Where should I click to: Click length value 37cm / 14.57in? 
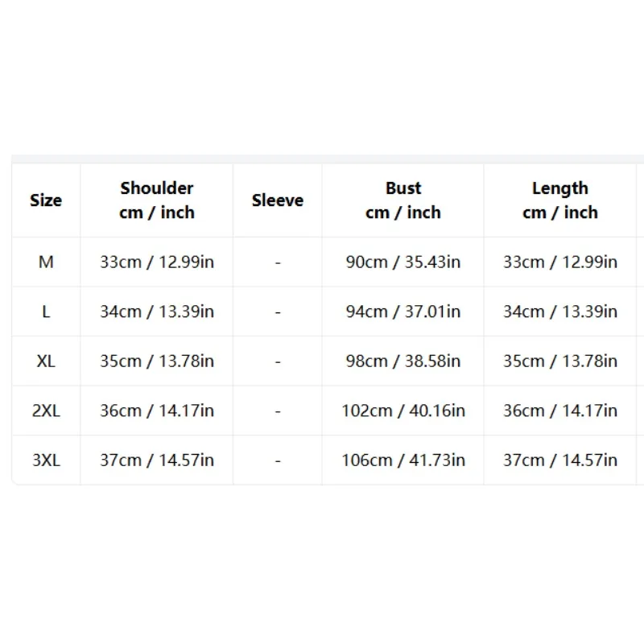(560, 460)
